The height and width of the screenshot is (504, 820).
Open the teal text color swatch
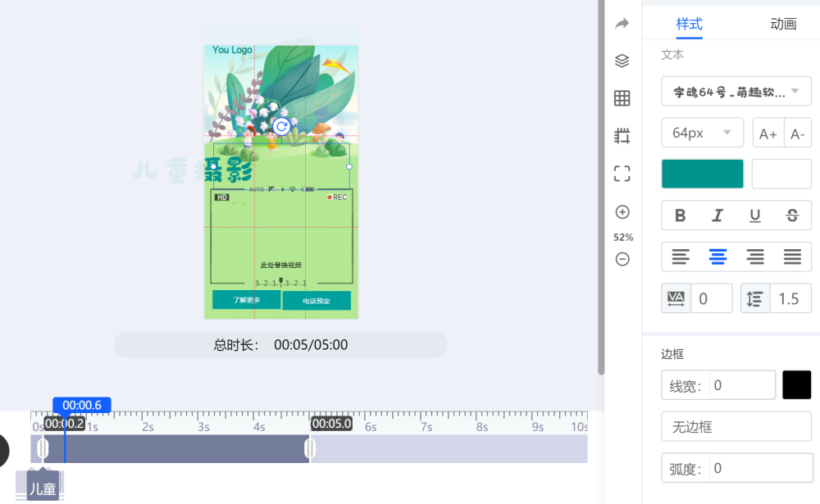pos(703,174)
